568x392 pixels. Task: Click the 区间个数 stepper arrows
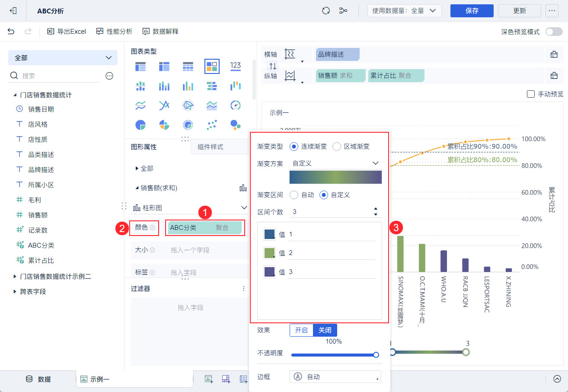(x=376, y=212)
